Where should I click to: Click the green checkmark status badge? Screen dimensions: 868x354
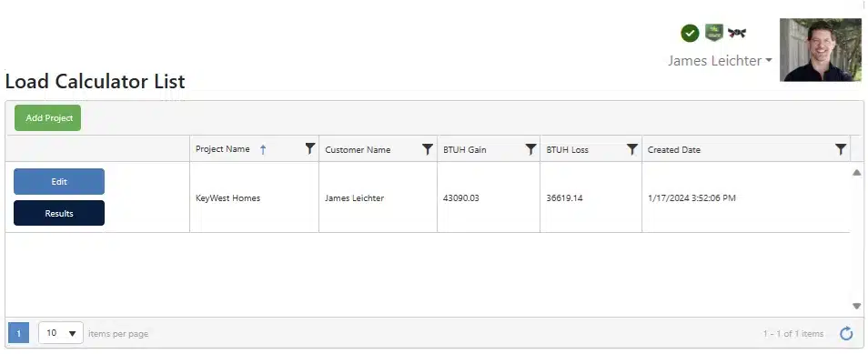tap(690, 34)
